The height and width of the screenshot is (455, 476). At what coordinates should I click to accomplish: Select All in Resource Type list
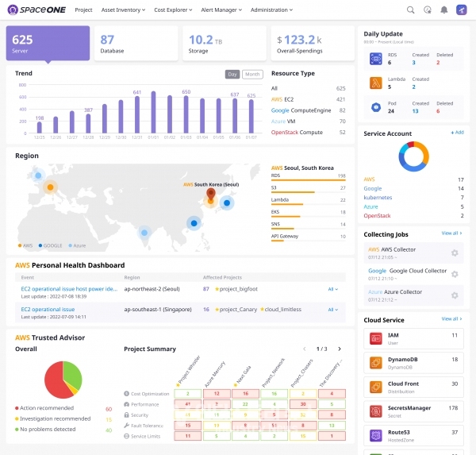tap(308, 88)
